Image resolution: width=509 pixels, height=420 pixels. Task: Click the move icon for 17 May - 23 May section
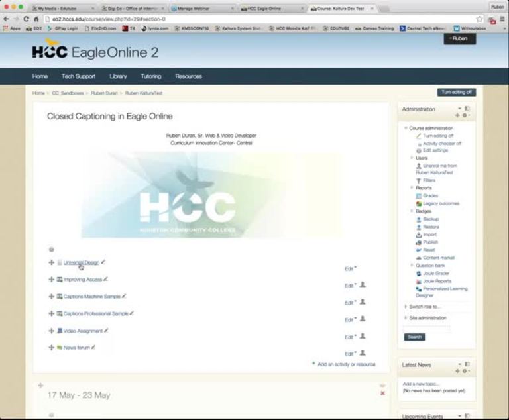pos(40,386)
